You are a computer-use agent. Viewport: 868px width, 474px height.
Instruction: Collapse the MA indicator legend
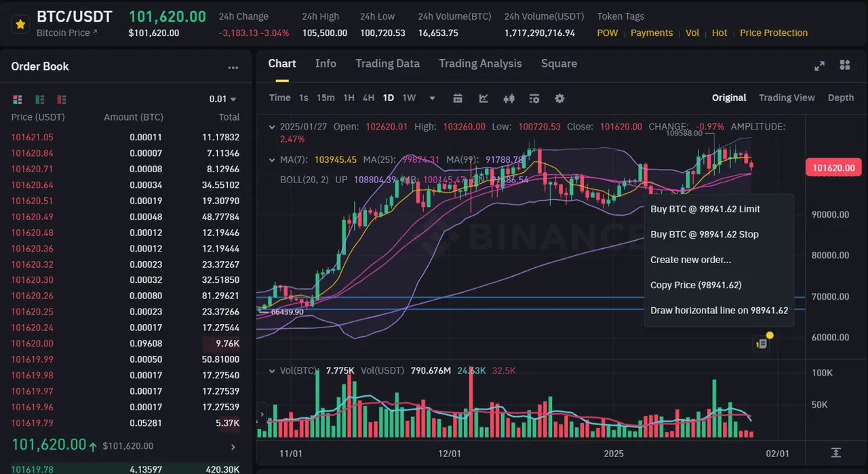pyautogui.click(x=273, y=160)
